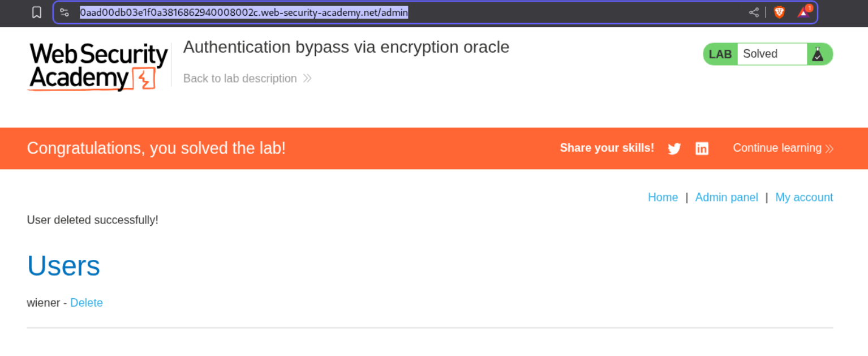Open the Admin panel link

[x=726, y=197]
